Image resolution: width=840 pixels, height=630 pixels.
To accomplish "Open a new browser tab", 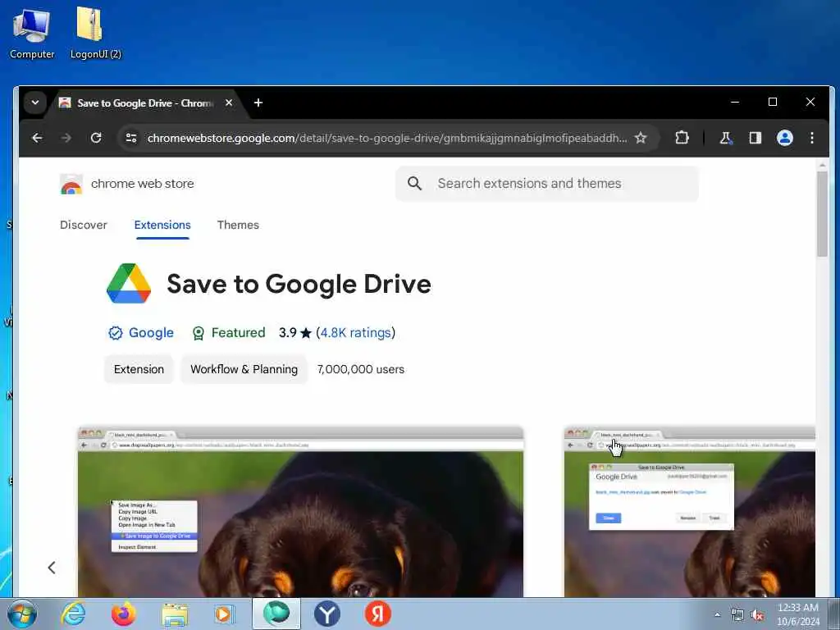I will [258, 103].
